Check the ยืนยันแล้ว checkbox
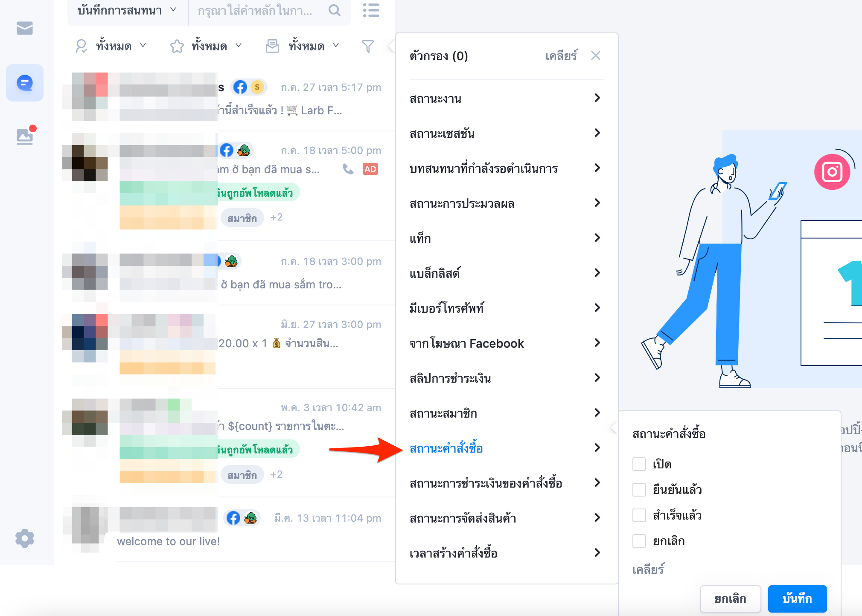Viewport: 862px width, 616px height. click(x=639, y=490)
